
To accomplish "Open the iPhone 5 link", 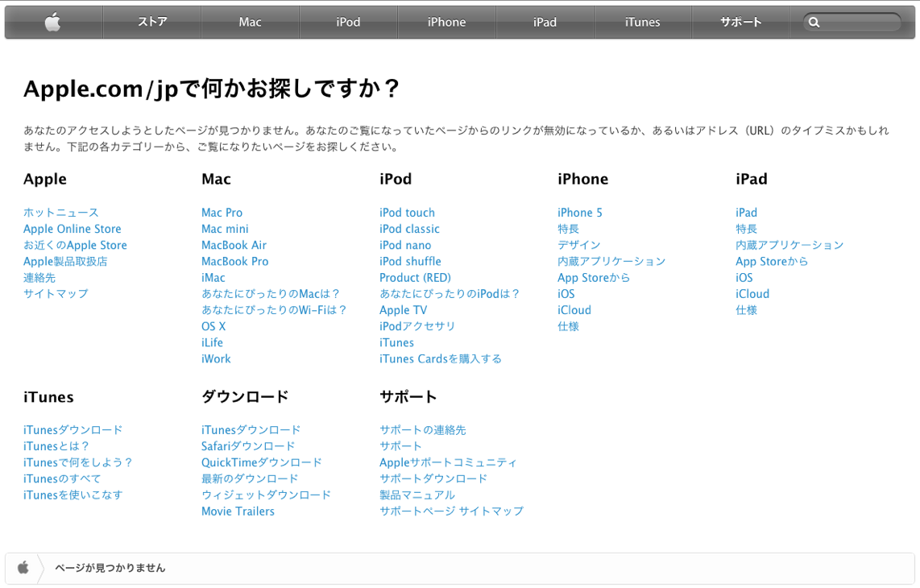I will click(x=580, y=213).
